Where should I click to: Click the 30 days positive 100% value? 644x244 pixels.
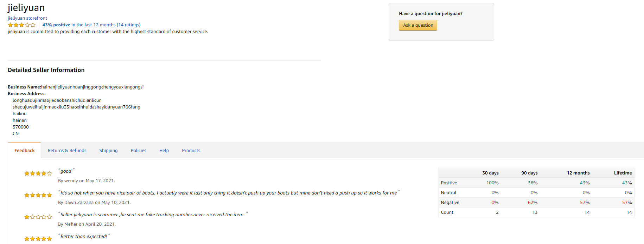coord(492,183)
